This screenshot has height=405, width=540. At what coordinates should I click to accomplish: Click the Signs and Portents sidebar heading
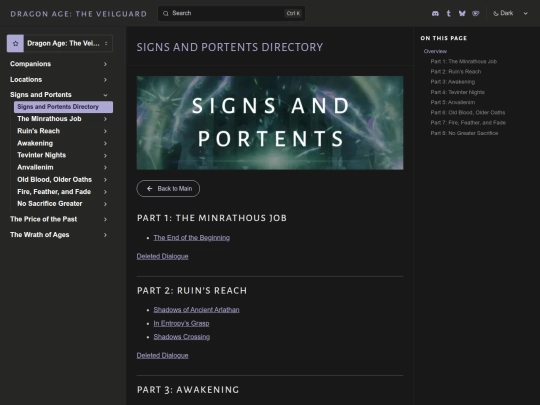tap(41, 95)
